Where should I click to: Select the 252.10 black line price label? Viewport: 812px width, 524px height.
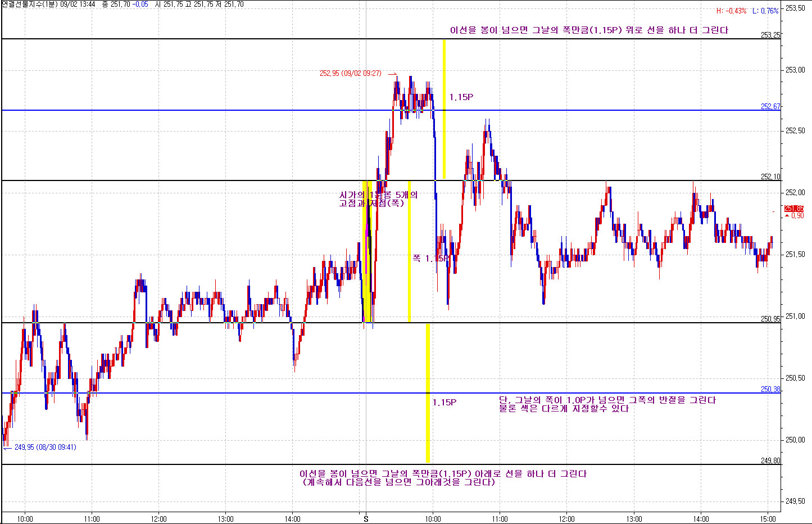[x=770, y=177]
